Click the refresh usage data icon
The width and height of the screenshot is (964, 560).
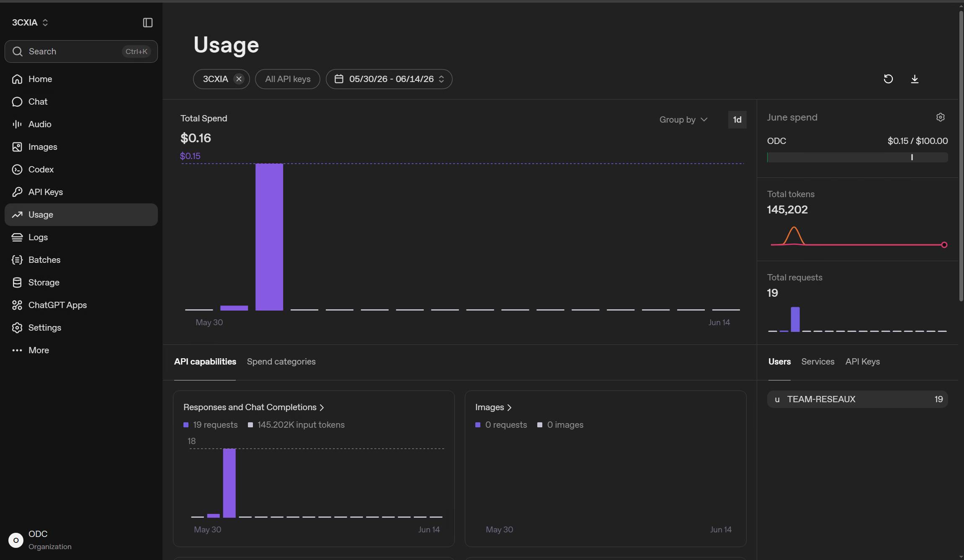(888, 79)
